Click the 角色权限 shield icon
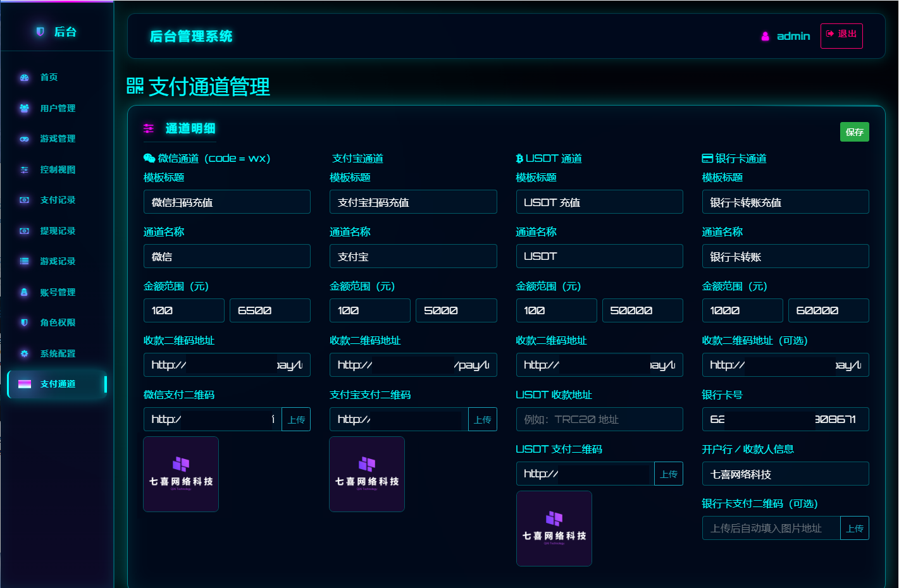The image size is (899, 588). [x=25, y=322]
